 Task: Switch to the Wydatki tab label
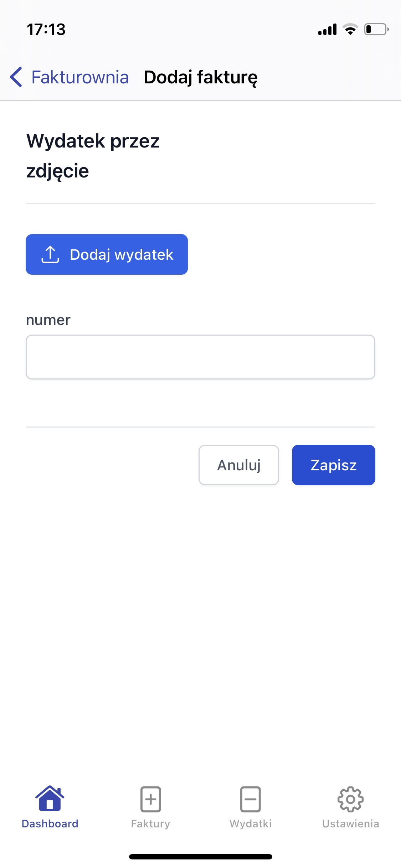[x=251, y=824]
